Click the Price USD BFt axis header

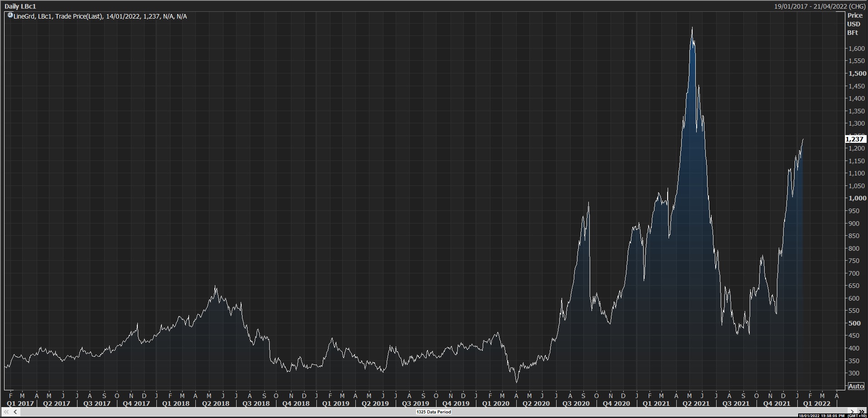[854, 24]
